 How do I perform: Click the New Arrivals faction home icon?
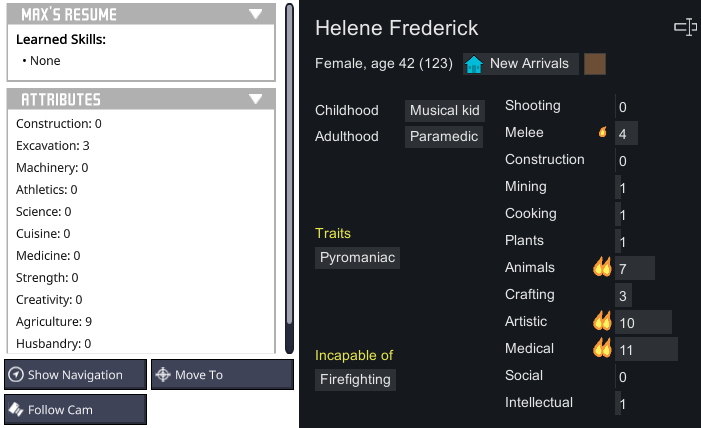pyautogui.click(x=475, y=64)
